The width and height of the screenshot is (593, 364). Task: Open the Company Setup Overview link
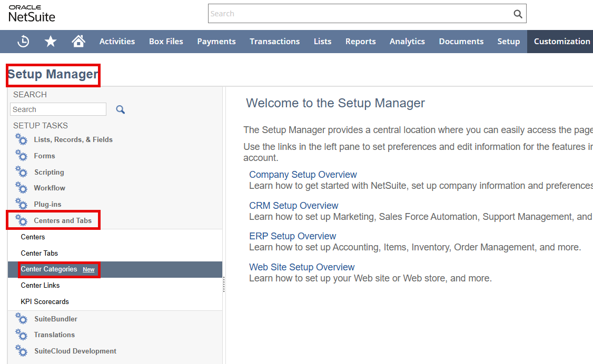coord(302,175)
